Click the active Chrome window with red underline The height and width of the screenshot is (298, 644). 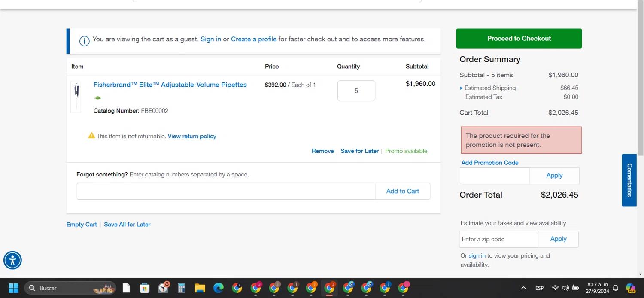click(330, 288)
